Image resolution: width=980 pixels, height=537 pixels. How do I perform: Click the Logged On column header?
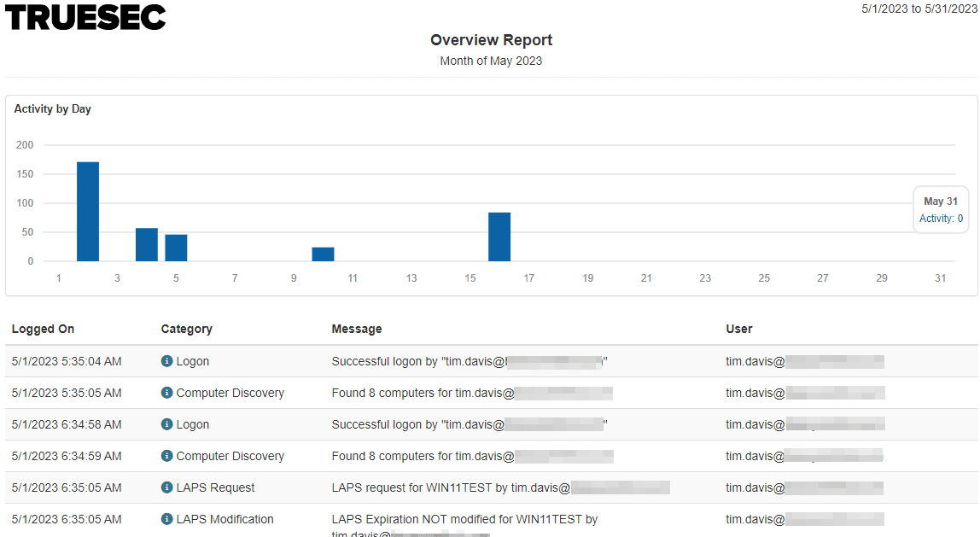point(43,329)
